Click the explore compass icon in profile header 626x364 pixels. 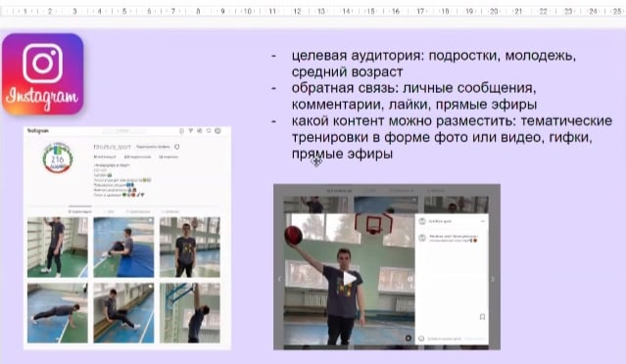click(x=200, y=131)
